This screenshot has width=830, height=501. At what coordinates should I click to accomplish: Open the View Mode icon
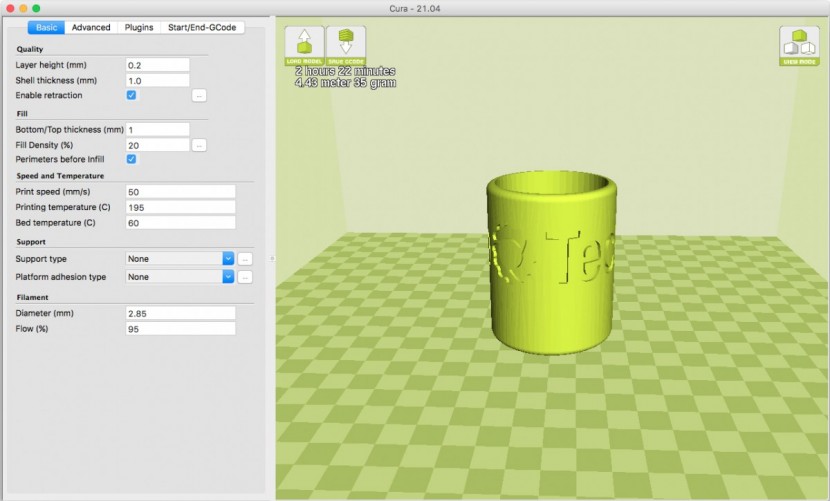click(x=799, y=46)
